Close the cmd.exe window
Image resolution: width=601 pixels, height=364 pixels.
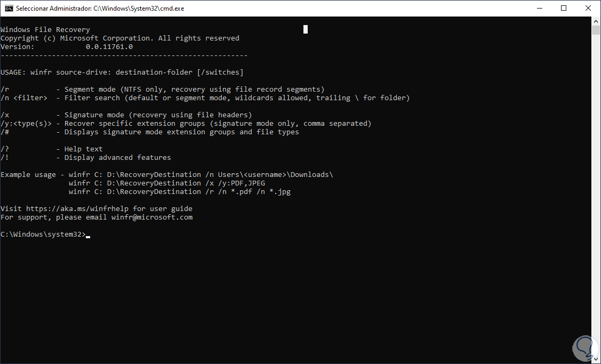(x=588, y=9)
